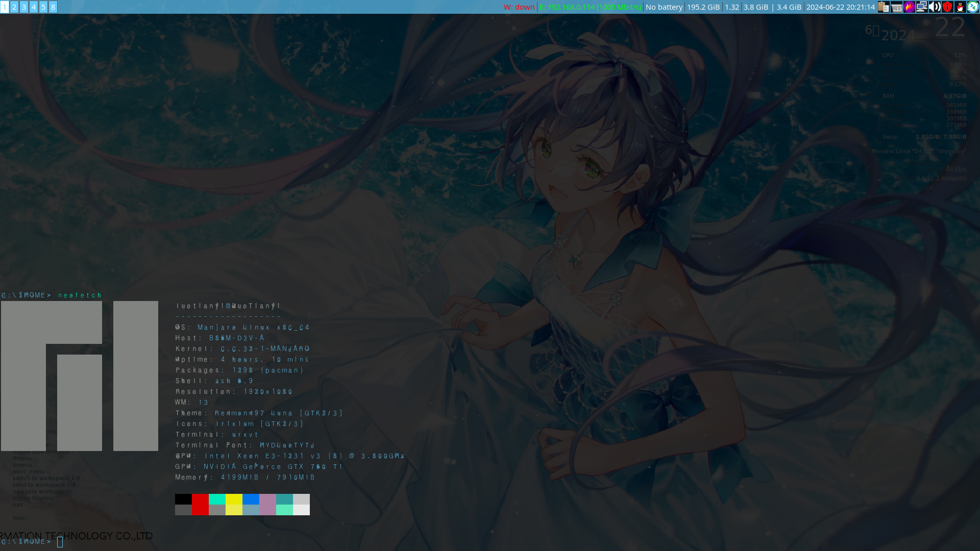This screenshot has height=551, width=980.
Task: Click the 1.32 load average status
Action: [x=732, y=7]
